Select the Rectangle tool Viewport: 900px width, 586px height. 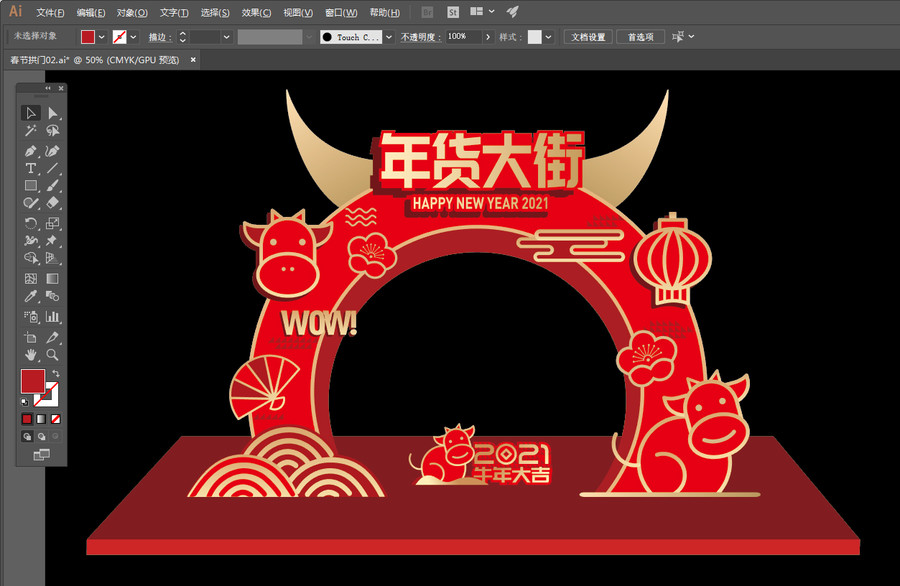click(x=31, y=185)
